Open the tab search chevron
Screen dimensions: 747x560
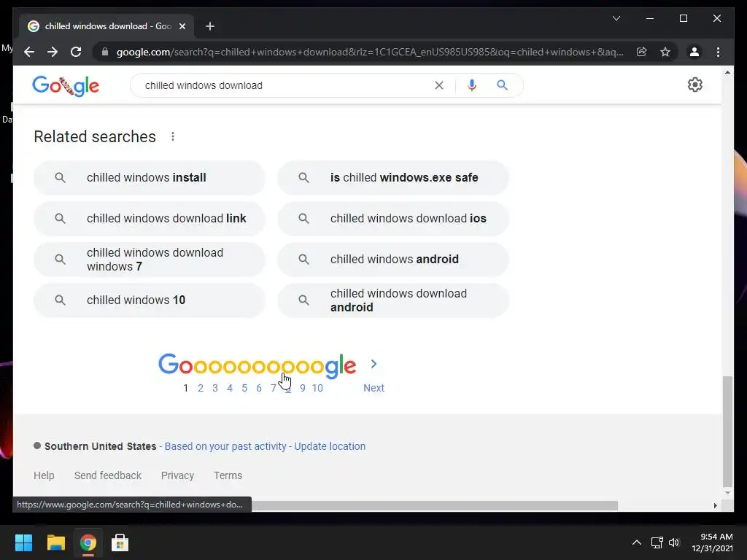tap(616, 18)
